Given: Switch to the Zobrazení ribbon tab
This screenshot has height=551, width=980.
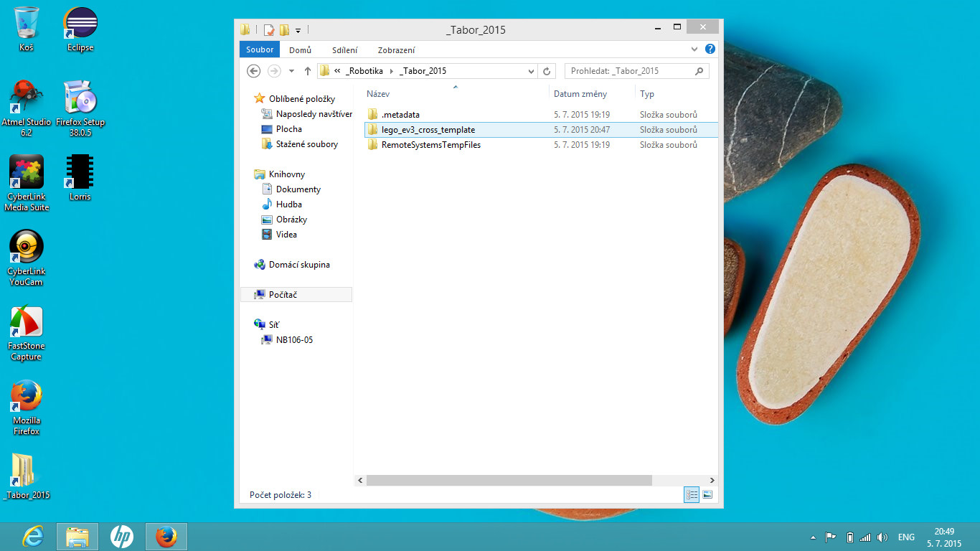Looking at the screenshot, I should (396, 50).
